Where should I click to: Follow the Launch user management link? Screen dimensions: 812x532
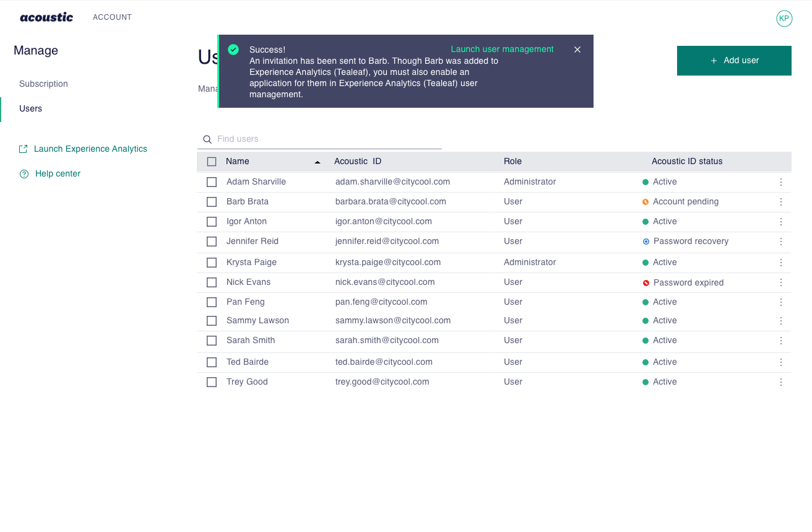click(x=503, y=49)
